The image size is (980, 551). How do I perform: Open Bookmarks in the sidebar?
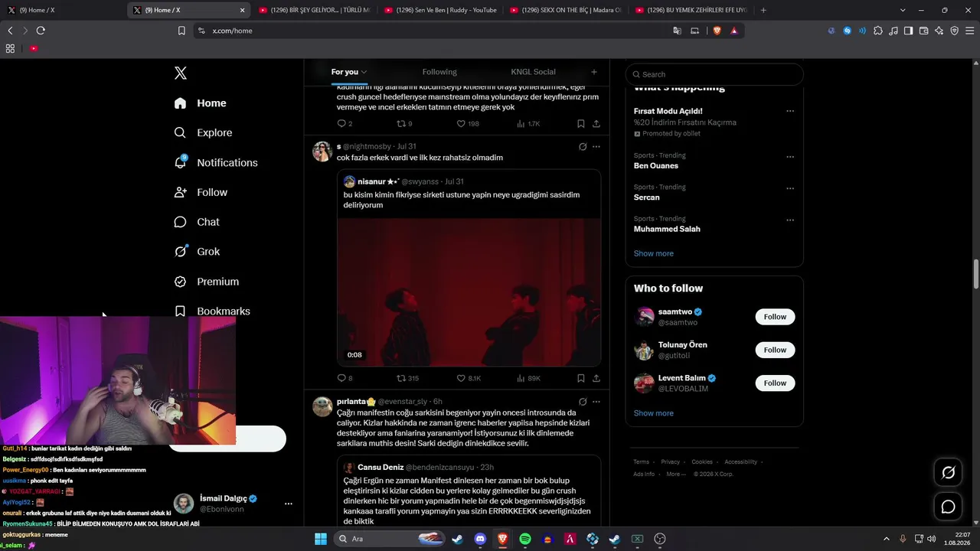(x=212, y=311)
